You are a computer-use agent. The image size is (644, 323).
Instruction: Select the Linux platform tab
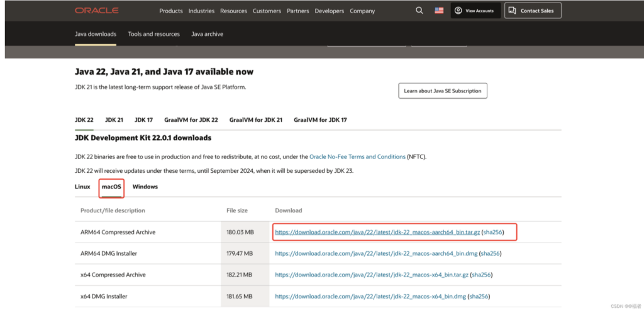(x=82, y=187)
